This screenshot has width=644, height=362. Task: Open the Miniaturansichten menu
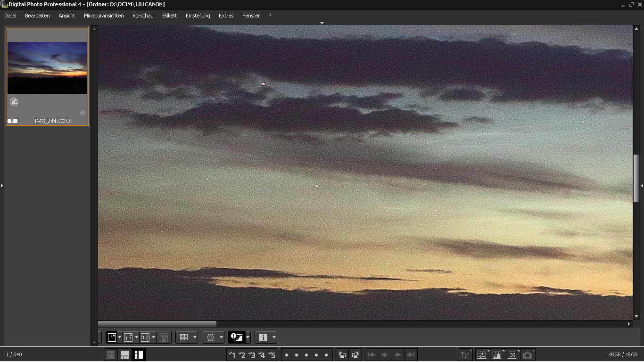pos(104,16)
